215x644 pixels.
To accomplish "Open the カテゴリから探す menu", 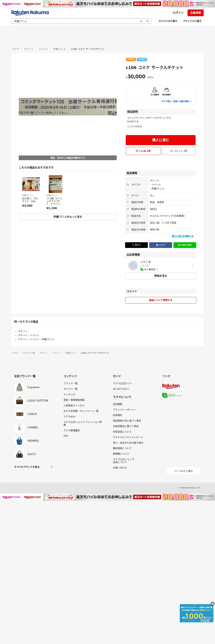I will click(168, 21).
